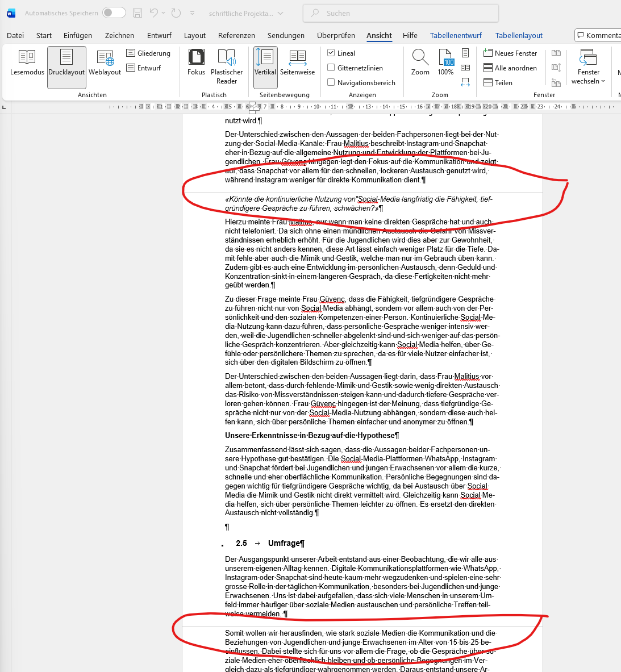This screenshot has width=621, height=672.
Task: Click paragraph starting 'Zusammenfassend lässt sich sagen'
Action: click(x=362, y=481)
